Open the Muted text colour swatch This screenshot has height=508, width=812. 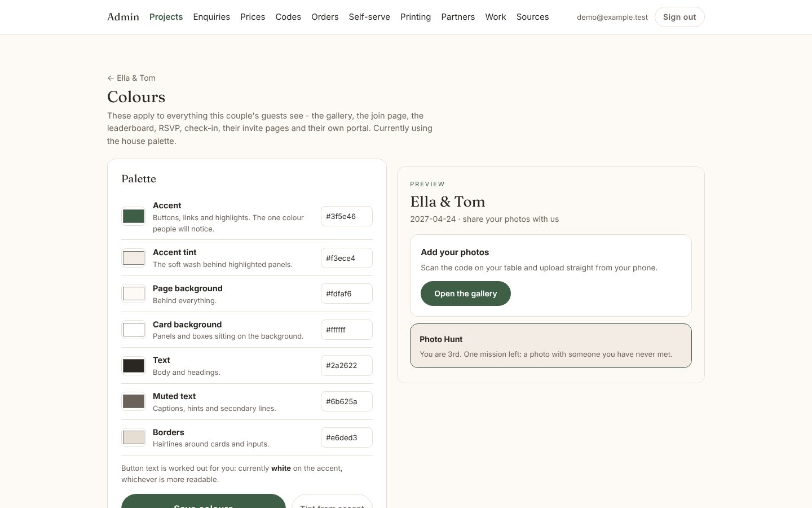point(134,401)
